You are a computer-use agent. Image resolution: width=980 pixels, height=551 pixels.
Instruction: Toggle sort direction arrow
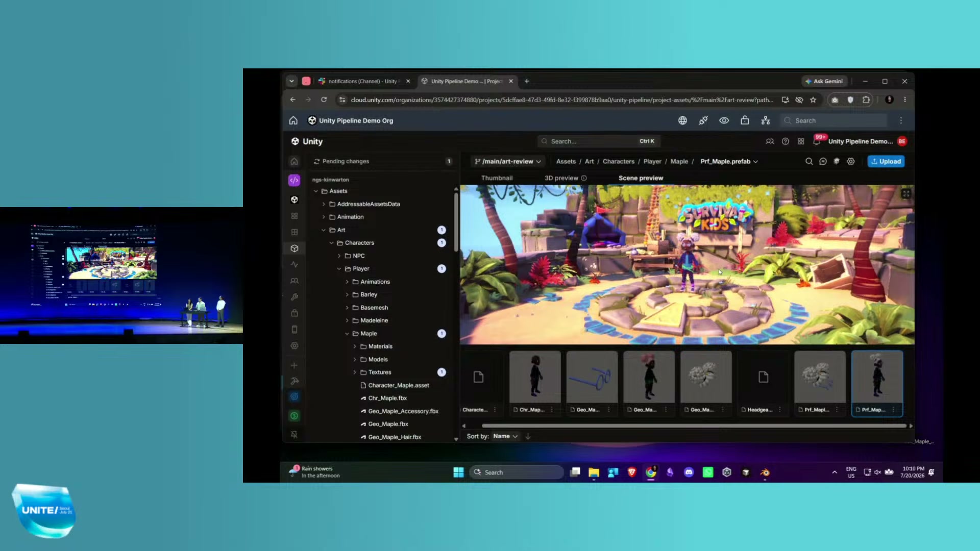pos(528,437)
